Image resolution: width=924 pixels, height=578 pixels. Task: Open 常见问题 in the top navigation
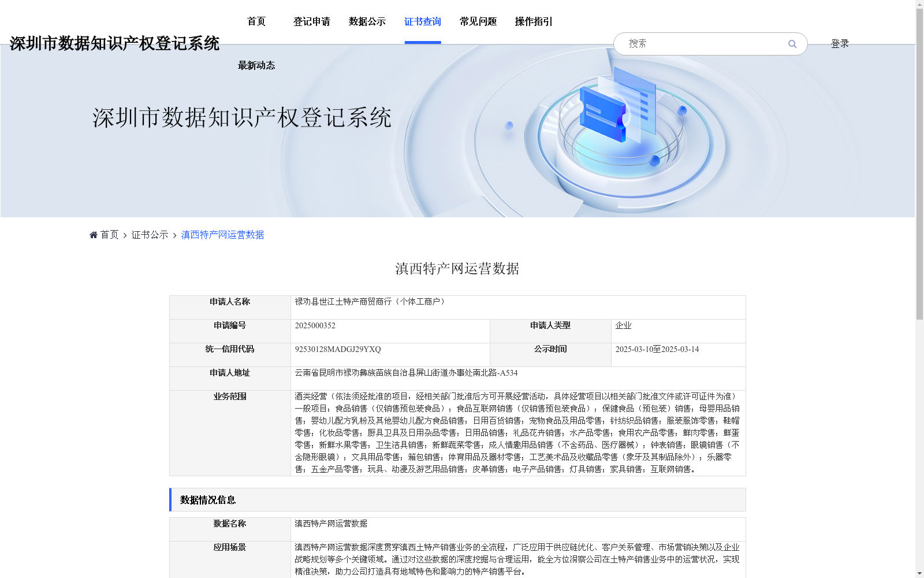pos(478,21)
